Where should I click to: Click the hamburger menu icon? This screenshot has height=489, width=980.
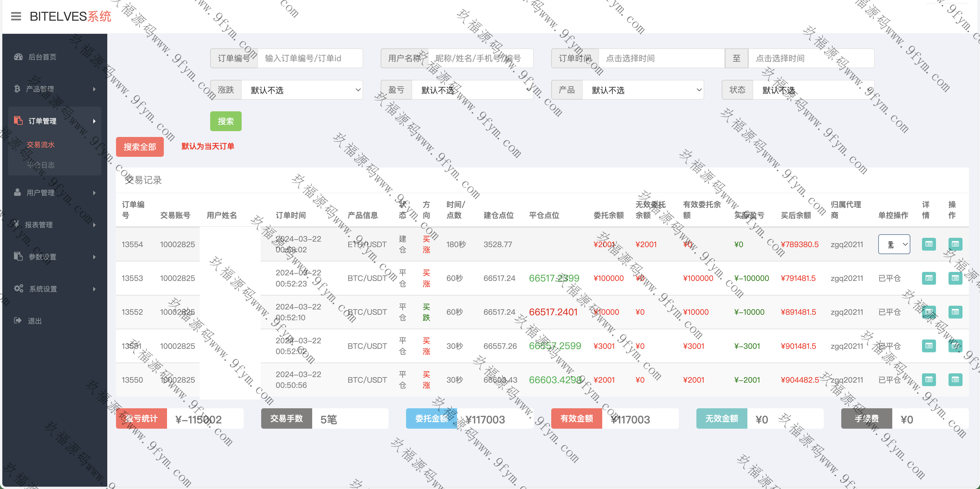tap(16, 16)
